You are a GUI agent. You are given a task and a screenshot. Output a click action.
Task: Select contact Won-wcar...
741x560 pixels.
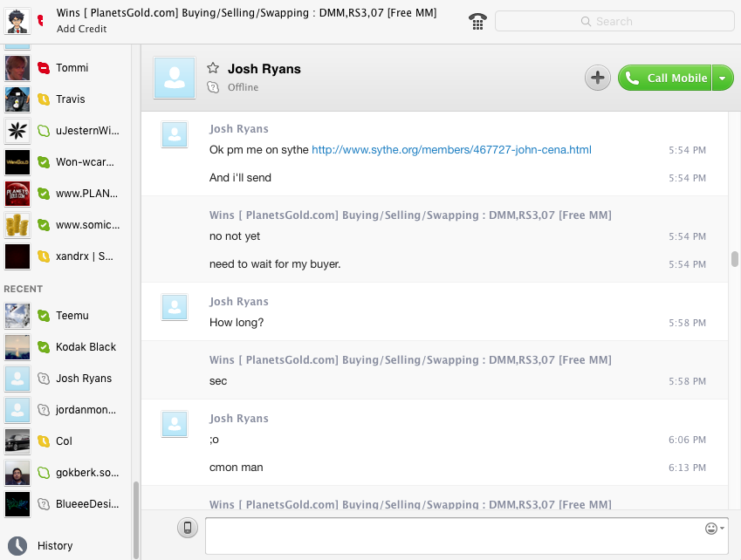[65, 162]
